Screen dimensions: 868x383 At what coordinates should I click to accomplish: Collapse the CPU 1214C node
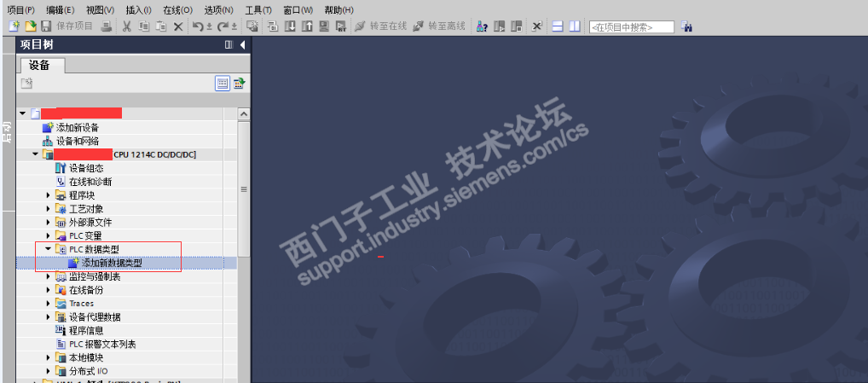[36, 154]
